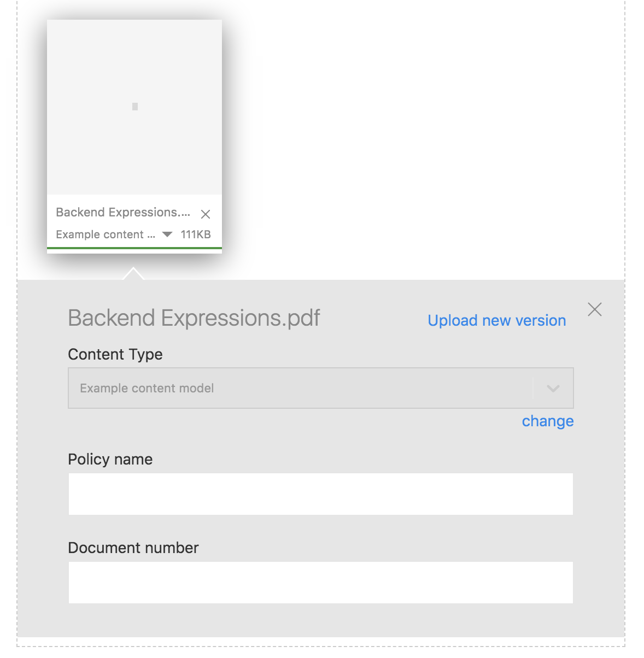
Task: Open the file card's content type triangle
Action: point(168,234)
